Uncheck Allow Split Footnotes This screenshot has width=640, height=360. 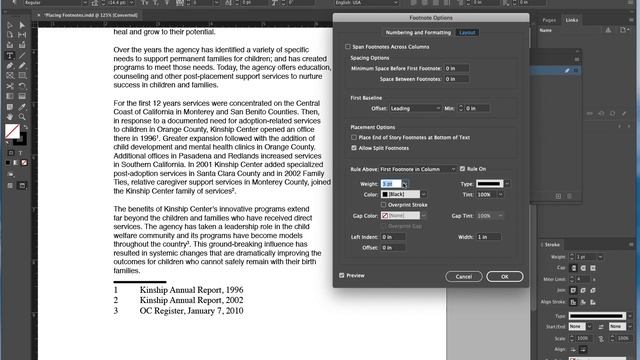pos(354,148)
